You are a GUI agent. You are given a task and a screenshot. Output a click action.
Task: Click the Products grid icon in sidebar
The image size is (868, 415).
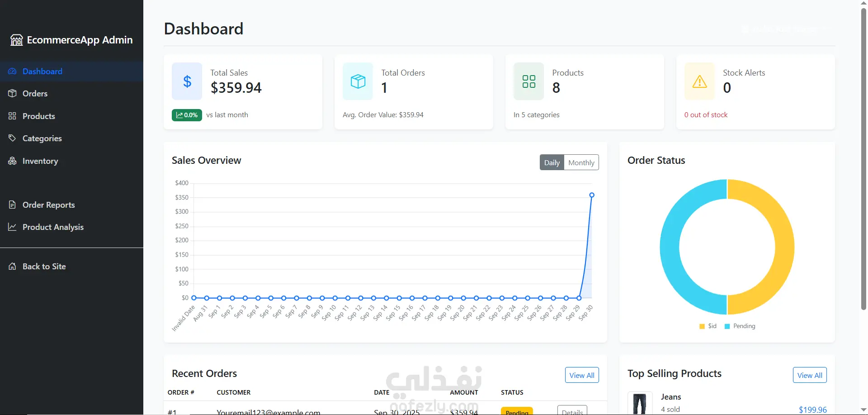point(12,116)
